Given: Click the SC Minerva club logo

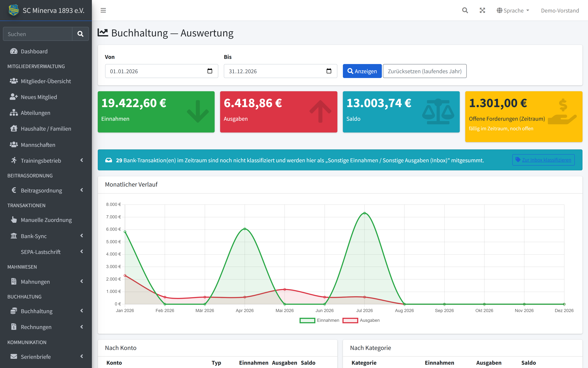Looking at the screenshot, I should click(x=14, y=10).
